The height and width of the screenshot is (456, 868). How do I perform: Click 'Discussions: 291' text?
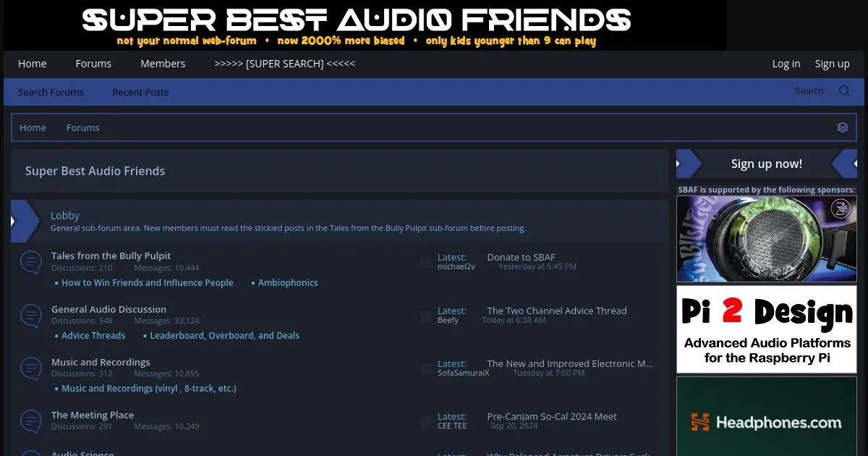click(x=82, y=426)
